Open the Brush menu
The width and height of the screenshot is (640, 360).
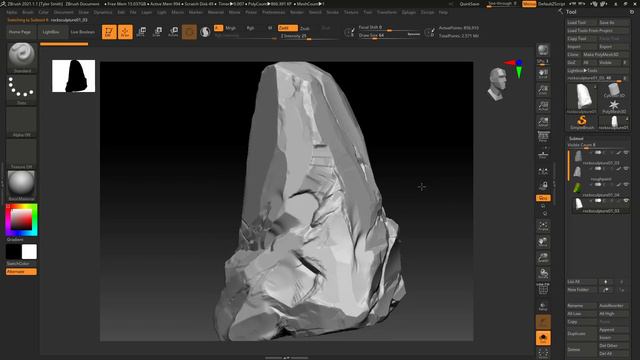pos(28,12)
